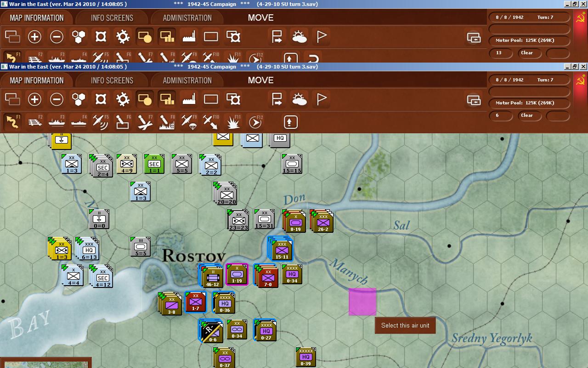Viewport: 588px width, 368px height.
Task: Click the Motor Pool field in front window
Action: (x=530, y=103)
